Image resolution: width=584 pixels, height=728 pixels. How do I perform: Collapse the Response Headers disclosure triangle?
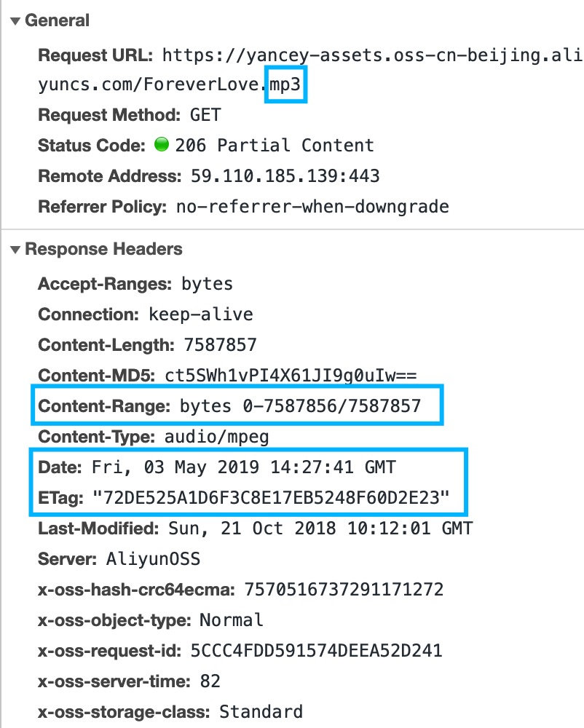(15, 250)
